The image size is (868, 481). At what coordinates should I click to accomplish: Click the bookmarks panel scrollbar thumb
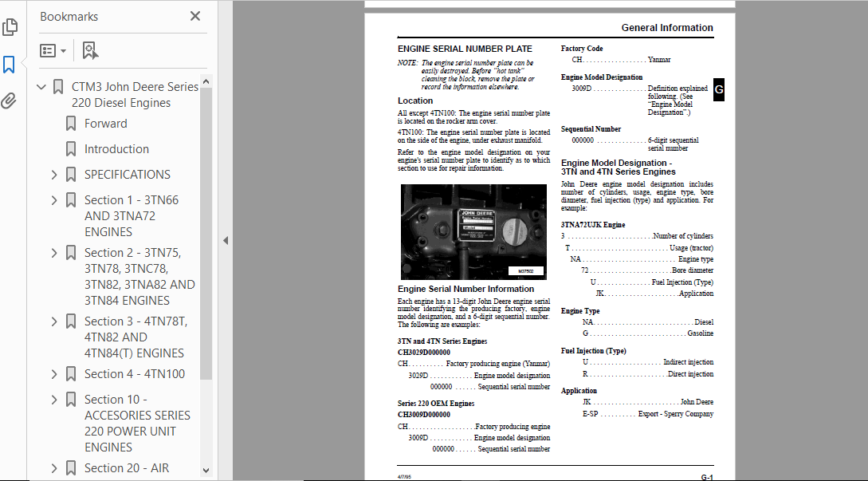[x=206, y=234]
